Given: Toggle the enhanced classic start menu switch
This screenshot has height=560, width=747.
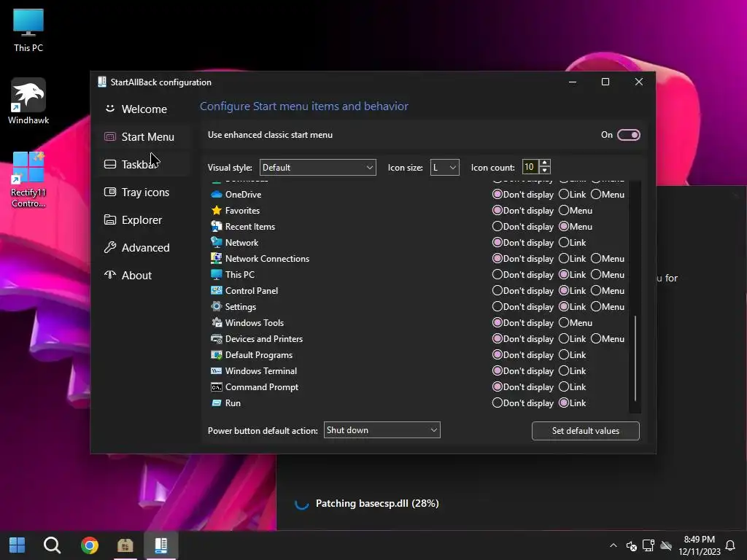Looking at the screenshot, I should [628, 135].
